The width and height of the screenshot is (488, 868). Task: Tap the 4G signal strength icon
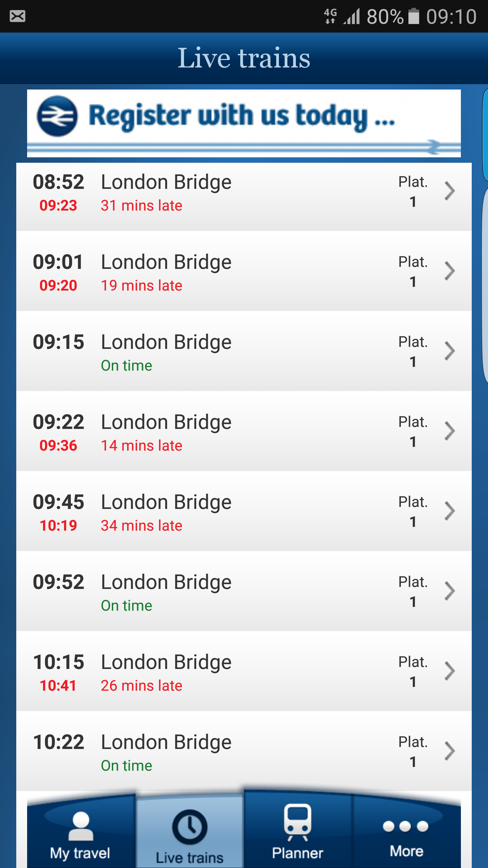tap(352, 16)
